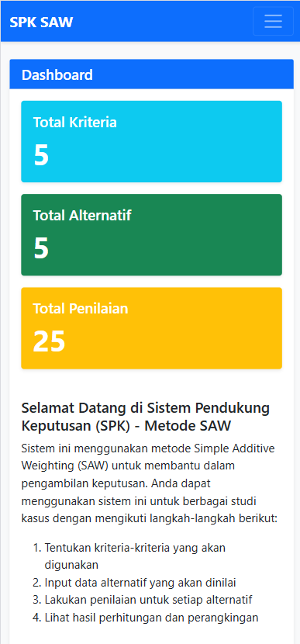300x644 pixels.
Task: Click the Total Kriteria card
Action: (151, 141)
